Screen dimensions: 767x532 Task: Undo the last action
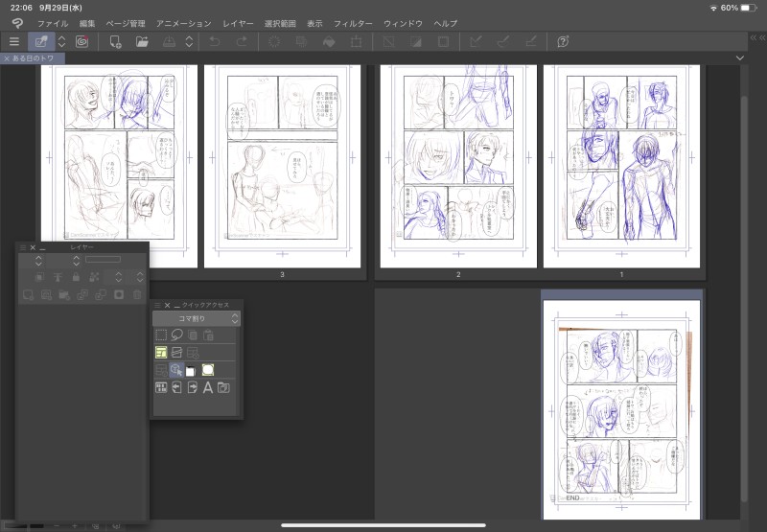click(214, 41)
